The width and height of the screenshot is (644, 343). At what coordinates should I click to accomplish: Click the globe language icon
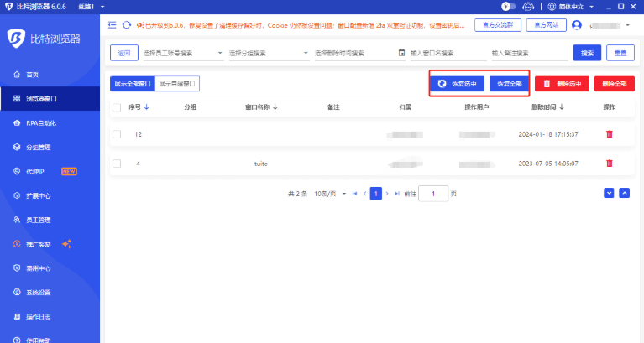pyautogui.click(x=552, y=7)
